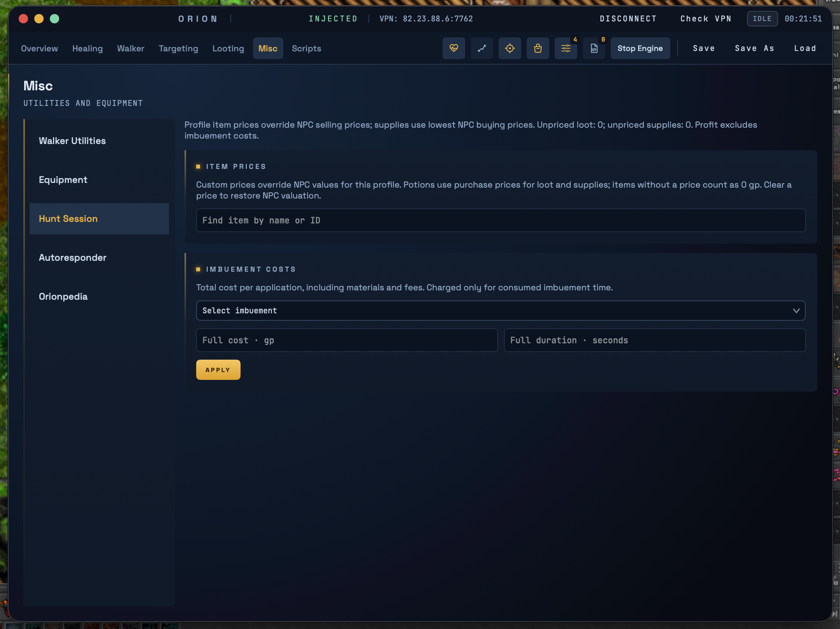Click the sliders icon with badge 4
Screen dimensions: 840x629
[566, 48]
